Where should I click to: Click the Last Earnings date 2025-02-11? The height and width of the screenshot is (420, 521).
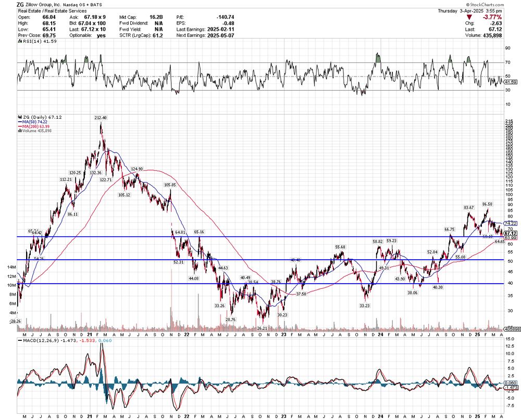(220, 29)
